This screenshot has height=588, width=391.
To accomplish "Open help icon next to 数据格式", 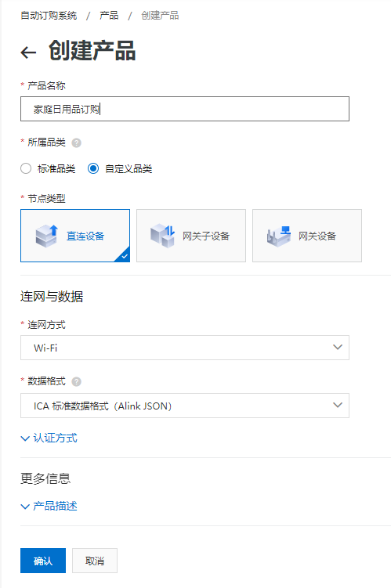I will 76,382.
